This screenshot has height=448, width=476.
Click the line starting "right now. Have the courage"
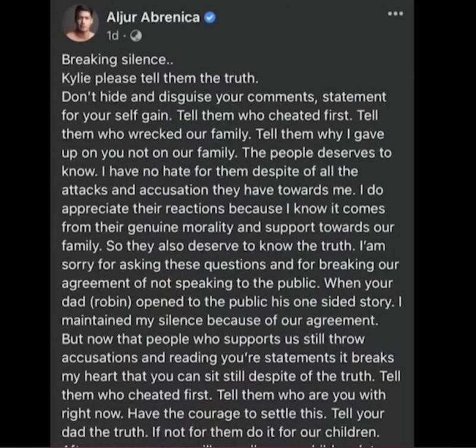(x=223, y=413)
